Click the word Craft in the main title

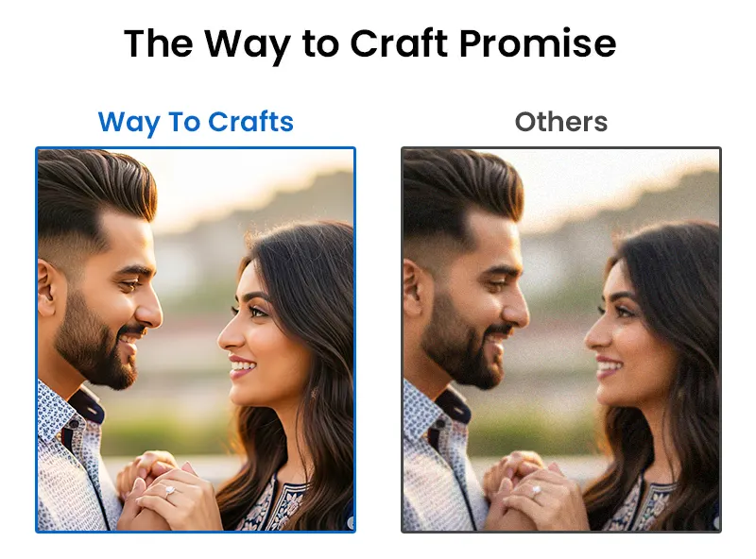(x=398, y=43)
